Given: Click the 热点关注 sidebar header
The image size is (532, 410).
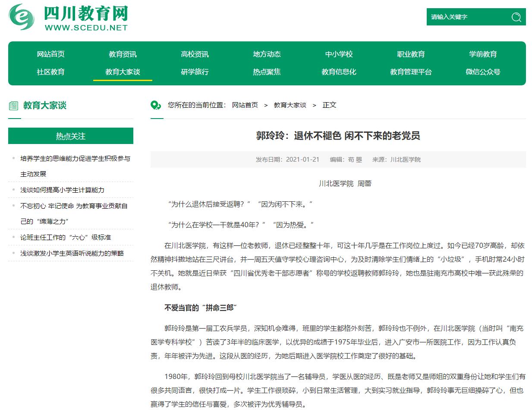Looking at the screenshot, I should pyautogui.click(x=71, y=136).
